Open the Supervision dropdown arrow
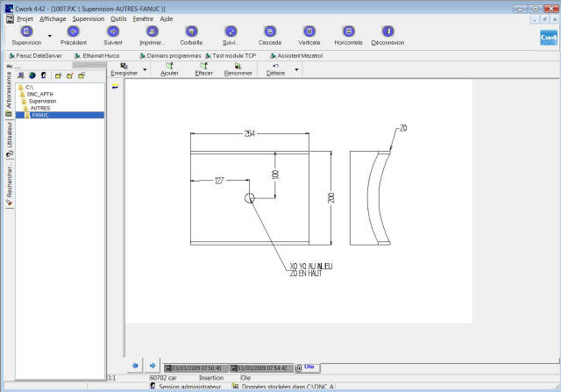 coord(50,36)
